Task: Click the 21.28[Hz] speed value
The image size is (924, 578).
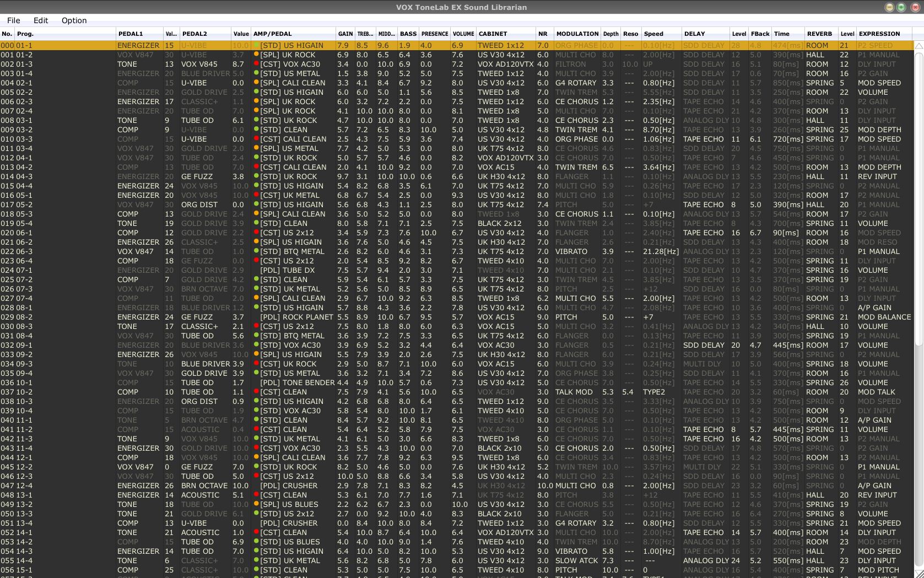Action: coord(661,251)
